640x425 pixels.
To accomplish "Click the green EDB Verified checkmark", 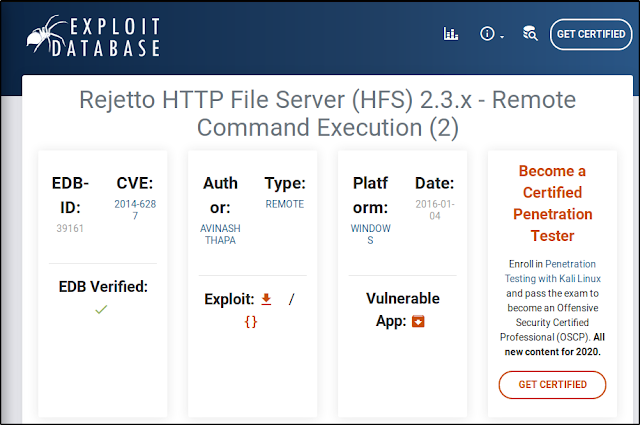I will point(100,310).
